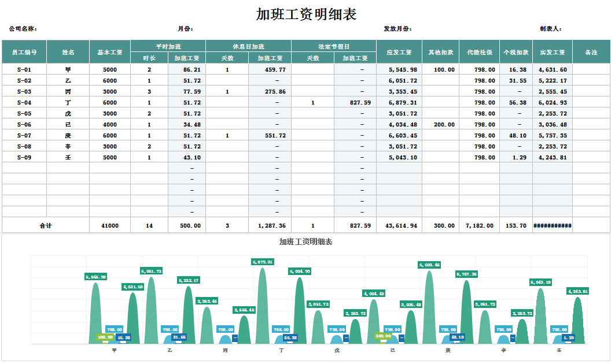615x364 pixels.
Task: Select the 实发工资 header cell
Action: pos(553,52)
